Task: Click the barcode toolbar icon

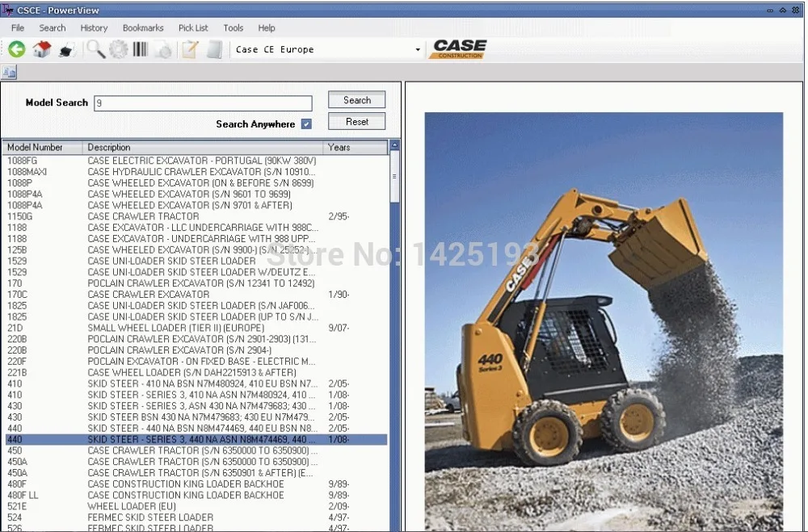Action: point(140,49)
